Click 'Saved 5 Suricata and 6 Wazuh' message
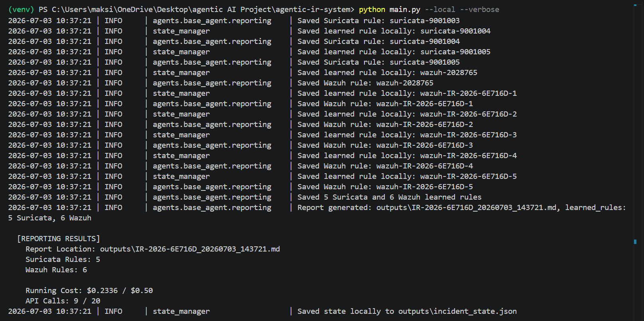The height and width of the screenshot is (321, 644). (x=389, y=197)
